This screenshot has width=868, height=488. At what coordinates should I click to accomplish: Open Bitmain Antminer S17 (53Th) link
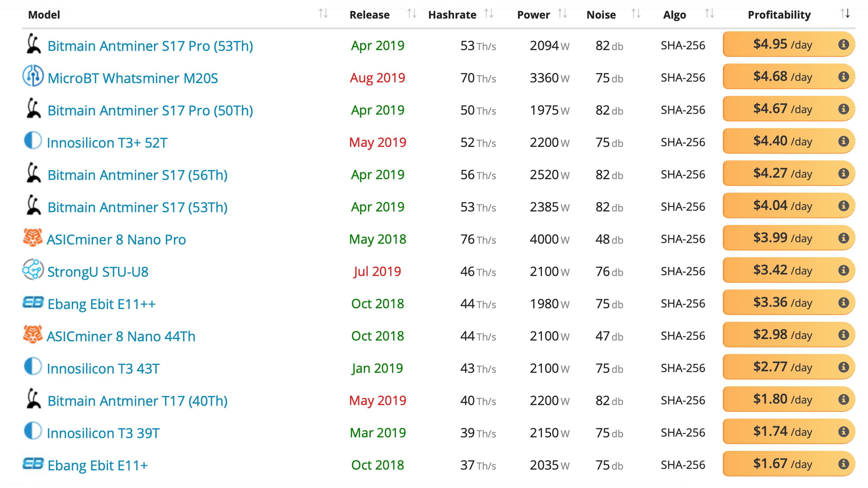click(x=138, y=207)
